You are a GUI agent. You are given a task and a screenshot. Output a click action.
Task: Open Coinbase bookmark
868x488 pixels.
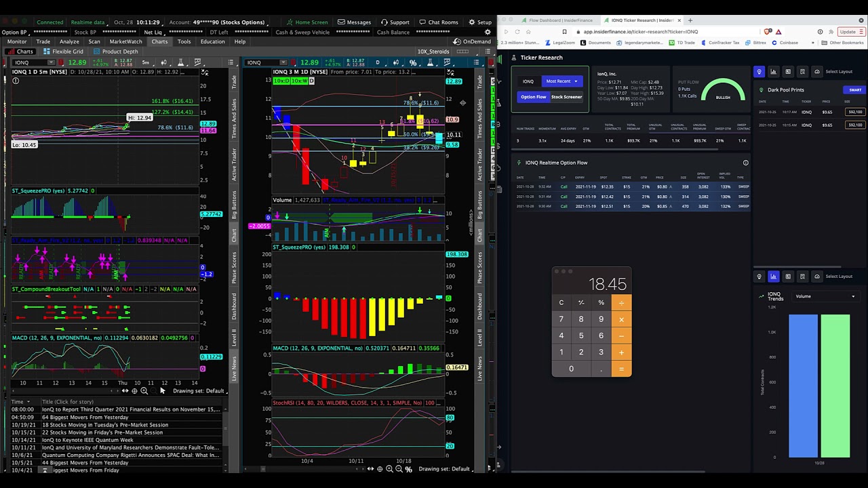[785, 43]
